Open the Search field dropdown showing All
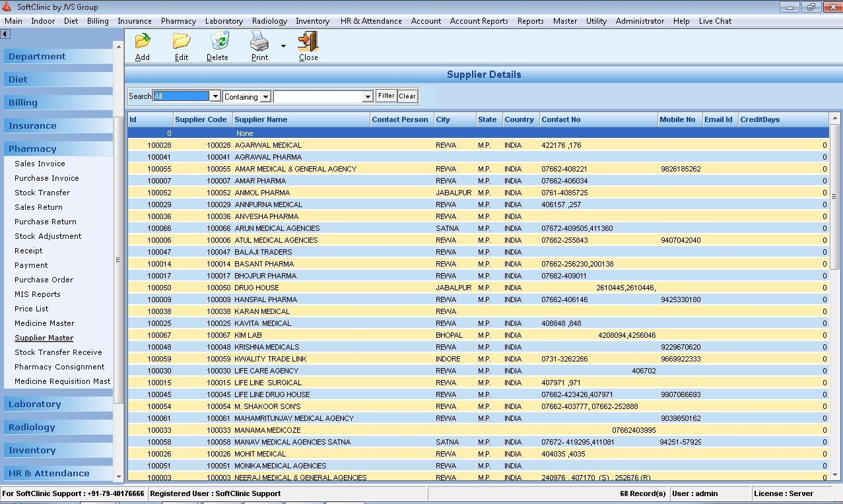Image resolution: width=843 pixels, height=504 pixels. [x=215, y=96]
